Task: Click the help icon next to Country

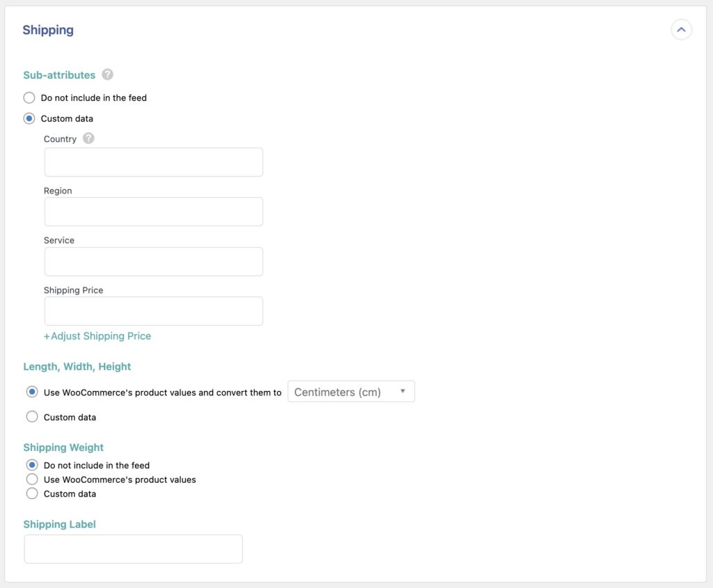Action: coord(88,138)
